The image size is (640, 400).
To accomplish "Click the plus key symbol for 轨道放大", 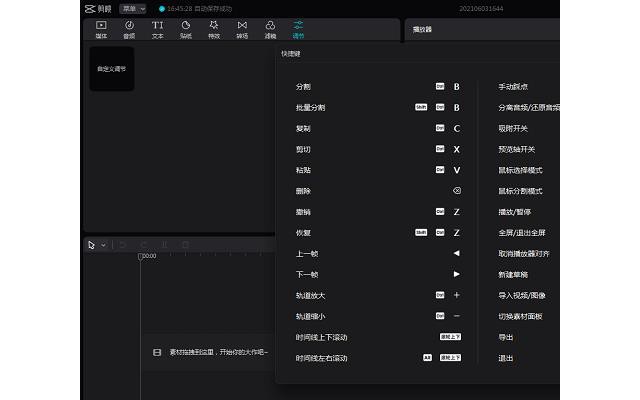I will tap(457, 295).
